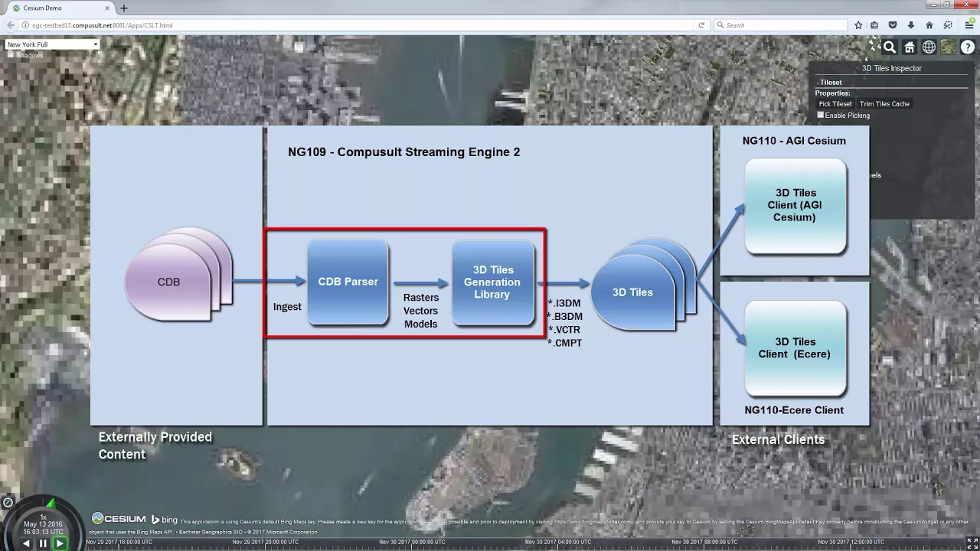The height and width of the screenshot is (551, 980).
Task: Click the purple CDB shape
Action: coord(169,282)
